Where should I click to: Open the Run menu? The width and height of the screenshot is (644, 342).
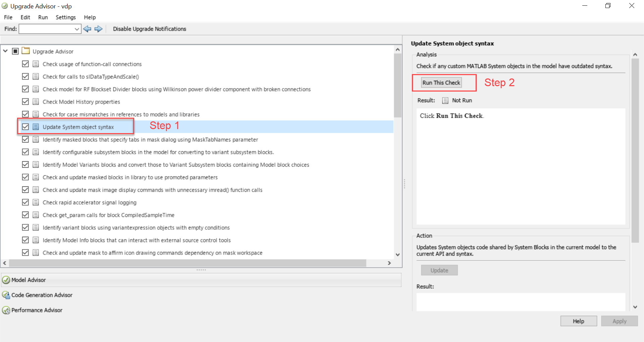click(x=43, y=17)
